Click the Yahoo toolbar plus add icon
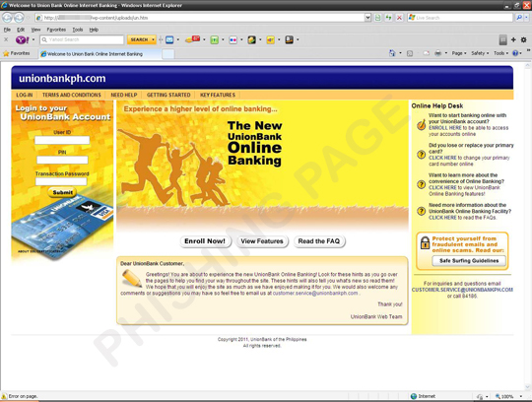The image size is (532, 402). pos(513,39)
